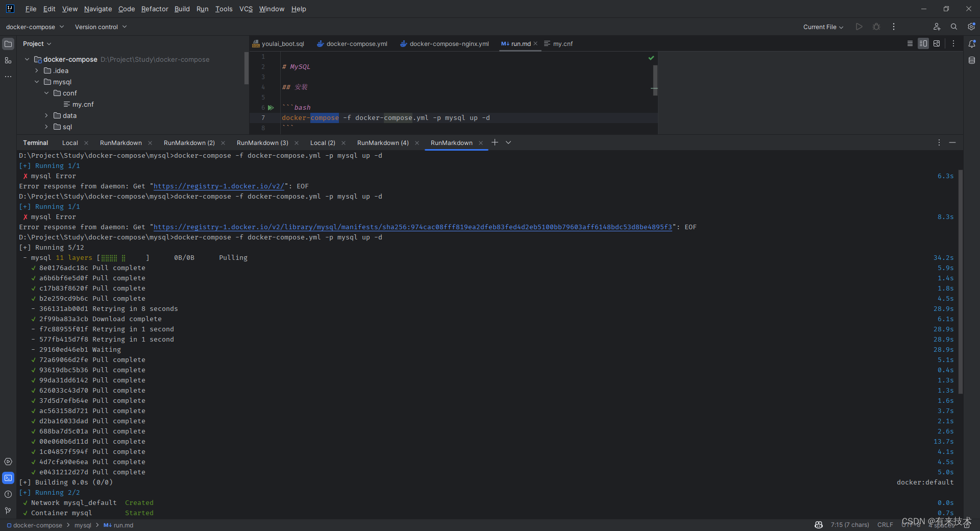Screen dimensions: 980x531
Task: Open the Refactor menu
Action: click(155, 9)
